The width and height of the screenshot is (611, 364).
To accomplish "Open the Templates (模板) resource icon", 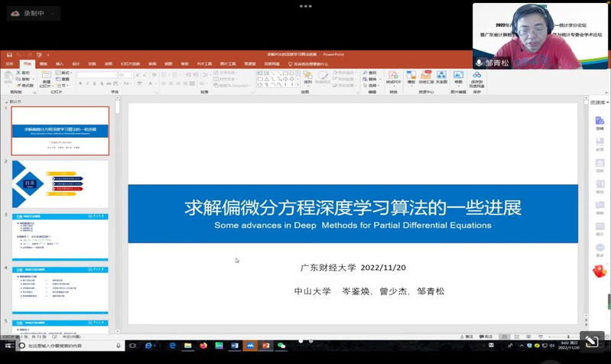I will pyautogui.click(x=411, y=77).
